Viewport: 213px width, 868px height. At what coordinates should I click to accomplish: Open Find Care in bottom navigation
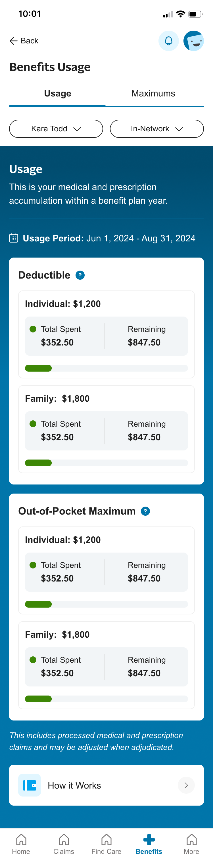click(x=106, y=844)
